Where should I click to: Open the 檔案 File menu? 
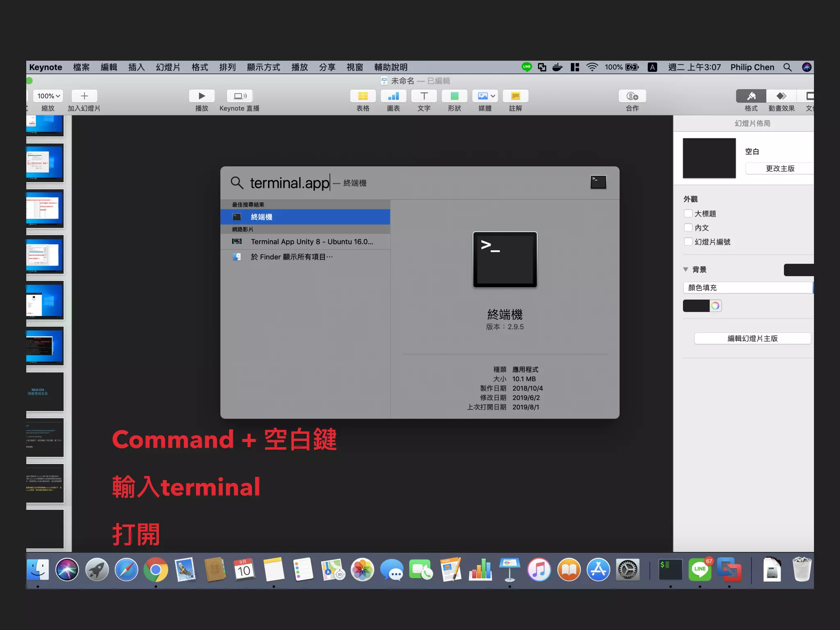click(x=81, y=67)
